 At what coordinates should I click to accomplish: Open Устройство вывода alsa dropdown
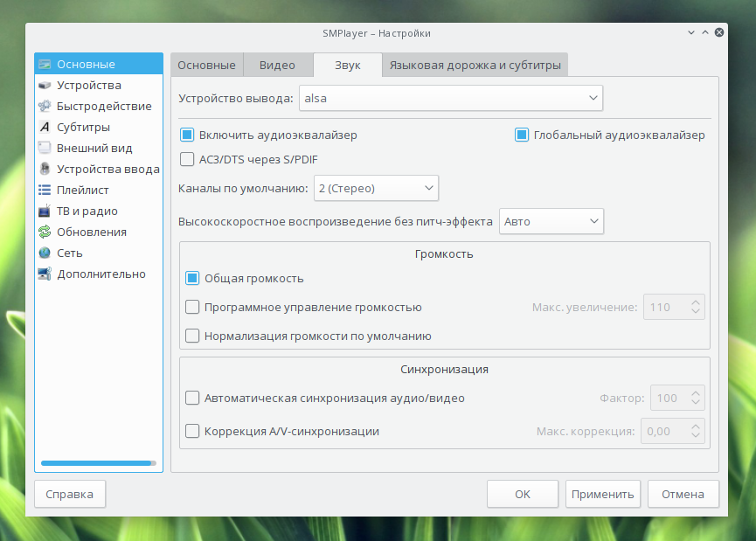coord(451,99)
